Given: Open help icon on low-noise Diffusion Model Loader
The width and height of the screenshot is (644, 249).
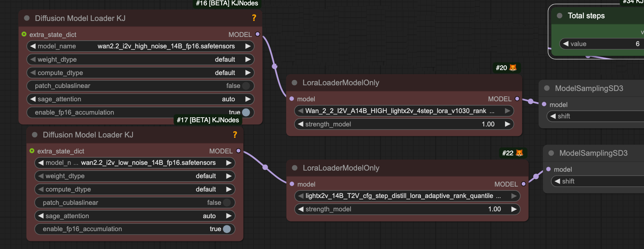Looking at the screenshot, I should click(235, 135).
